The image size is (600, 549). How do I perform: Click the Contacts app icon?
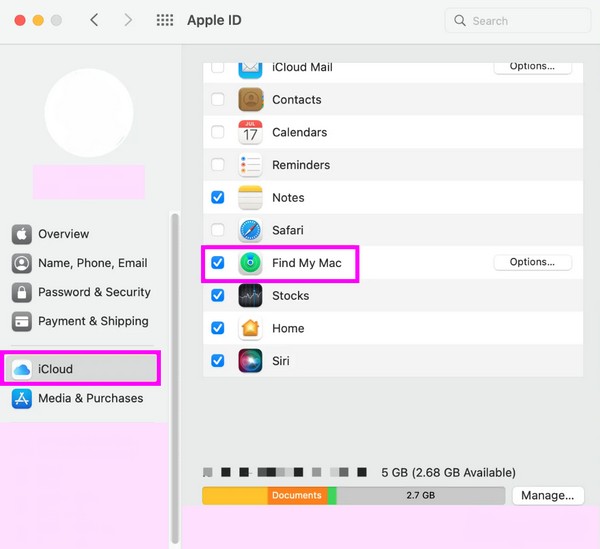click(250, 99)
